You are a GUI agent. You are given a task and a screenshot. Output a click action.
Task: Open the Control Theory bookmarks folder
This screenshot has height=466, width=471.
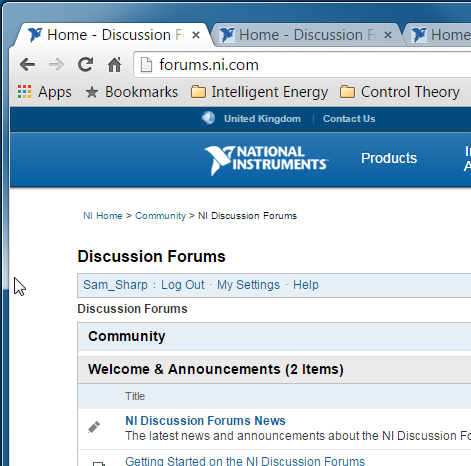click(x=400, y=92)
